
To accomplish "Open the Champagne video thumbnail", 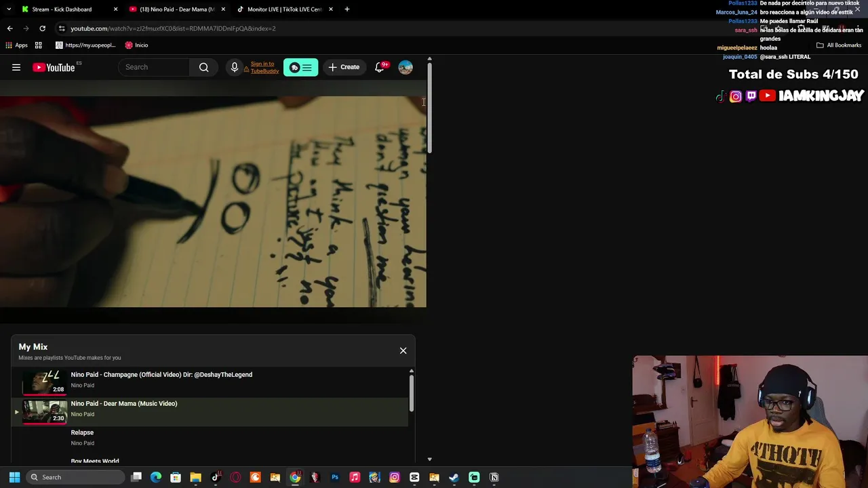I will (45, 382).
